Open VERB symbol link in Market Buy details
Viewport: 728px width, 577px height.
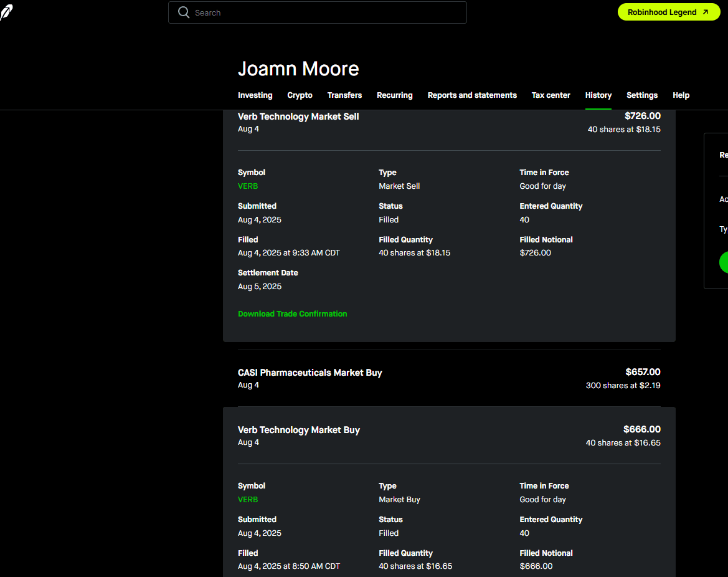pos(248,500)
